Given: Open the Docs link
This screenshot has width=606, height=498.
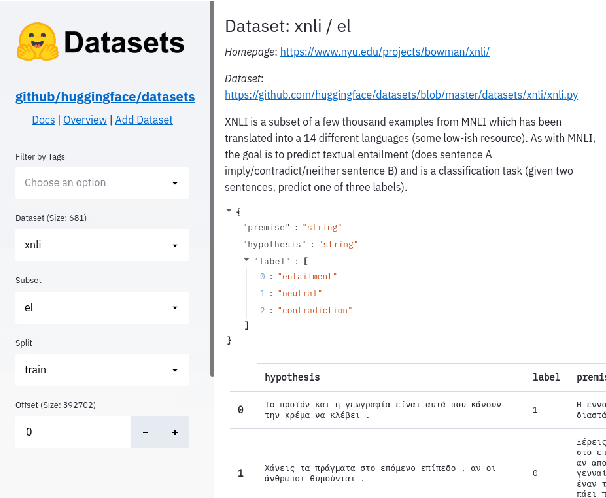Looking at the screenshot, I should tap(43, 120).
